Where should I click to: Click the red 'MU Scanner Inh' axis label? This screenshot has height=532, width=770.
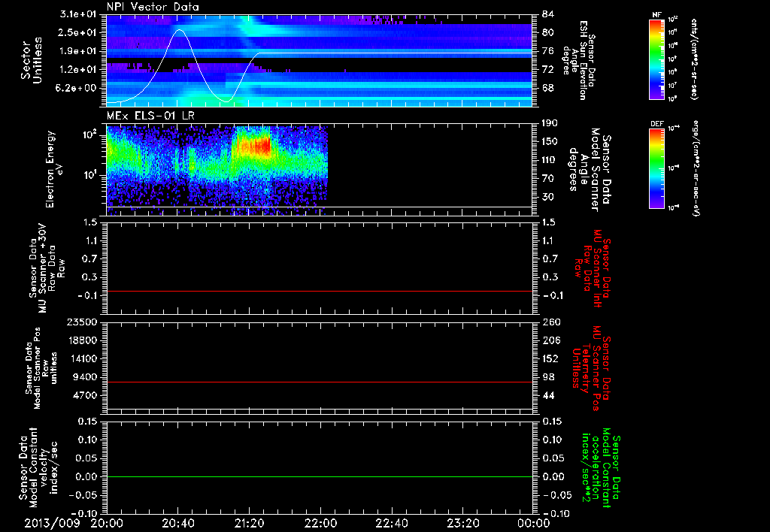592,268
